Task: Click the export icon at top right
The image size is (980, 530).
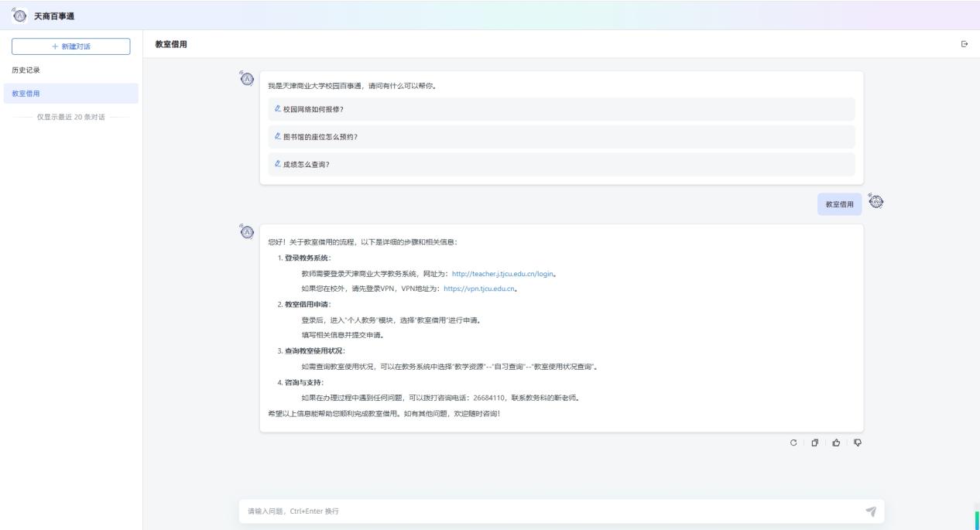Action: (x=964, y=44)
